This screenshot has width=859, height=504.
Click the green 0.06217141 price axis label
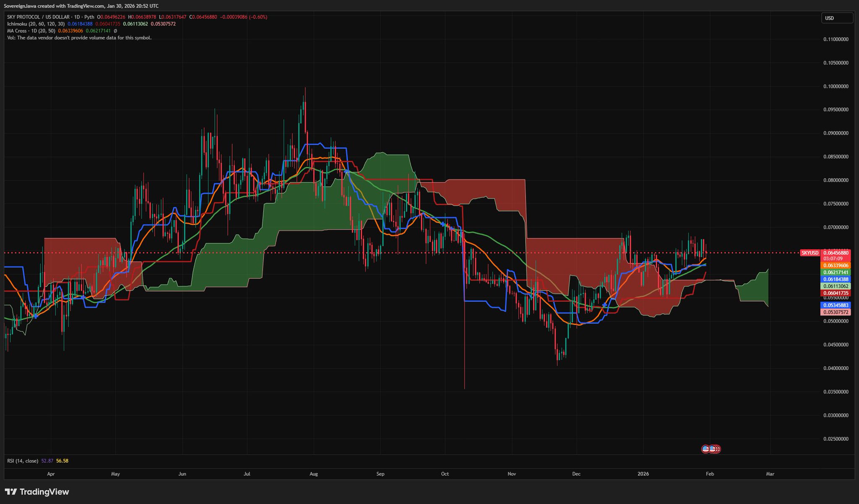click(836, 272)
